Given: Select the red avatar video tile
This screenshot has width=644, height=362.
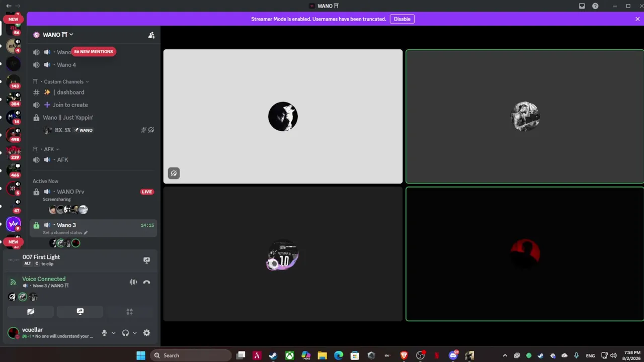Looking at the screenshot, I should [x=525, y=254].
